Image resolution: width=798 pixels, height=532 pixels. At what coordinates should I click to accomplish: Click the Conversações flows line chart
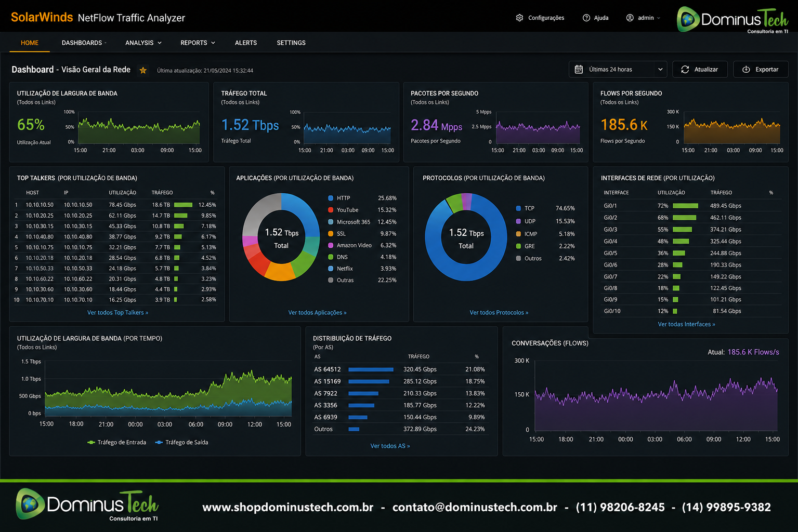pyautogui.click(x=657, y=395)
